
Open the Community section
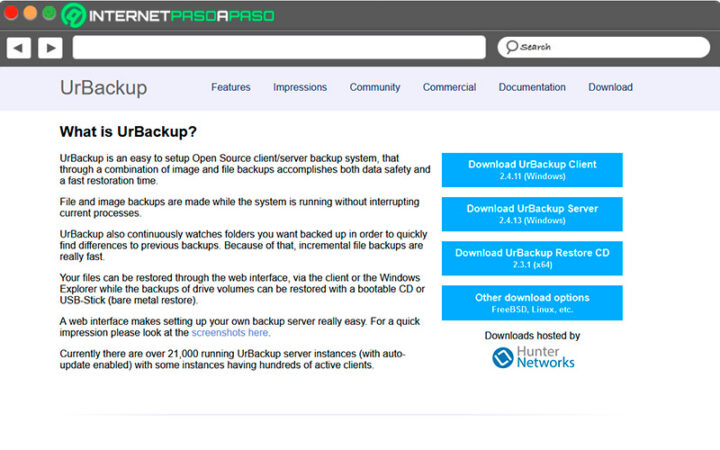(x=375, y=88)
